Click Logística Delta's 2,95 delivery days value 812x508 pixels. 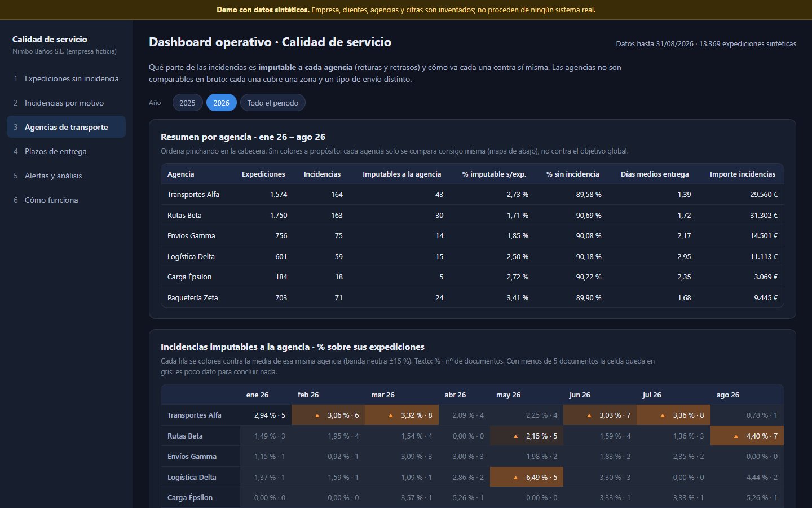coord(684,257)
